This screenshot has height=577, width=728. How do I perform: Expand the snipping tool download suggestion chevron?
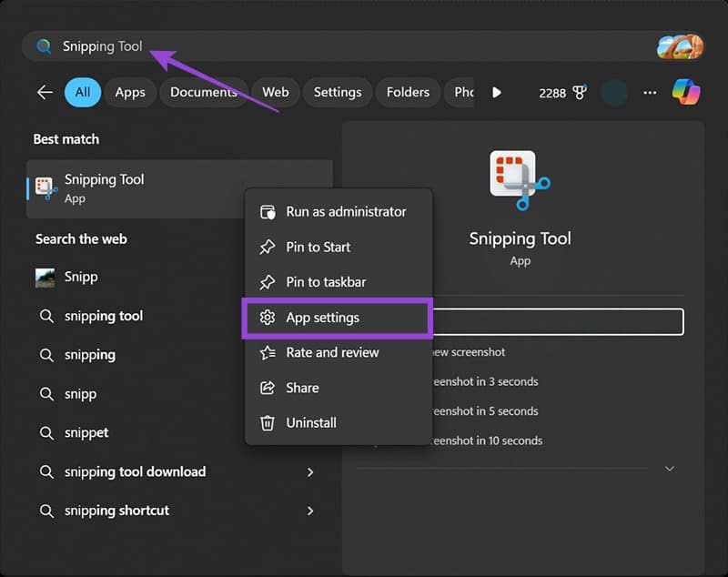click(310, 472)
